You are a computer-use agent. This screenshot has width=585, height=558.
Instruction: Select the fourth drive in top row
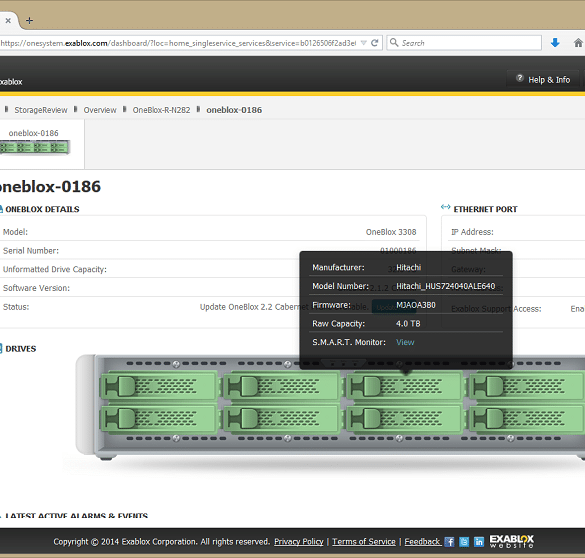[527, 386]
